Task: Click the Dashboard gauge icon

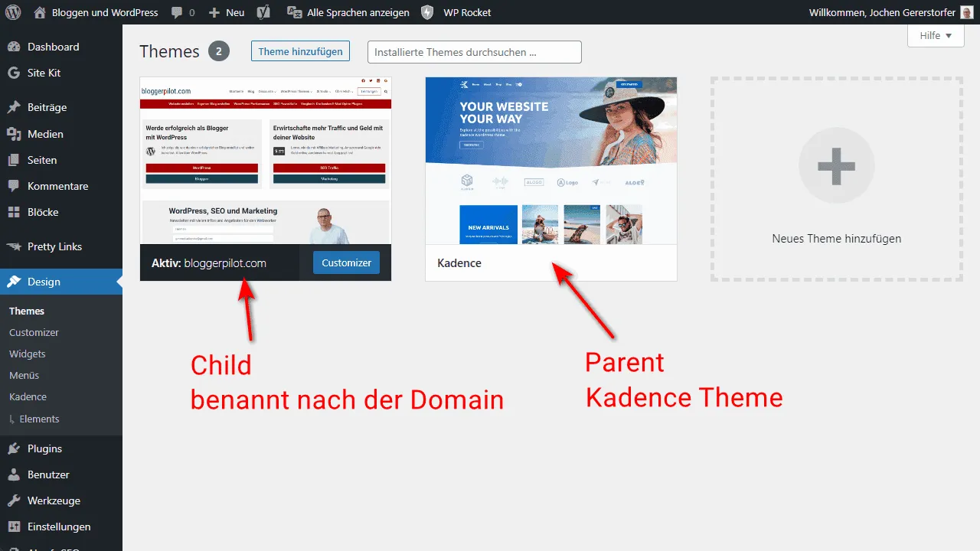Action: click(14, 47)
